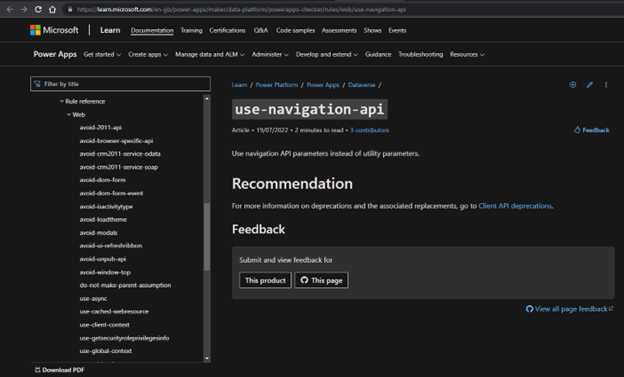Open avoid-isactivitytype in sidebar

click(x=106, y=207)
